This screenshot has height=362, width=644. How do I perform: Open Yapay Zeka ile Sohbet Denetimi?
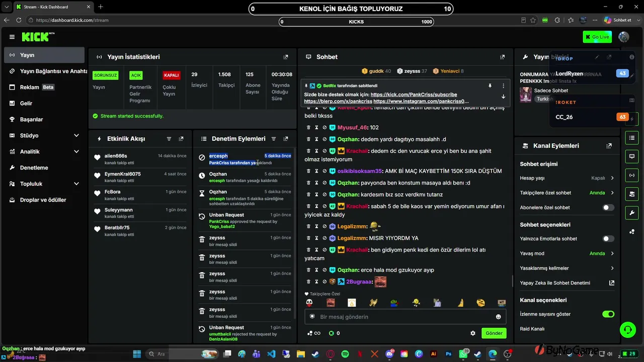[567, 283]
